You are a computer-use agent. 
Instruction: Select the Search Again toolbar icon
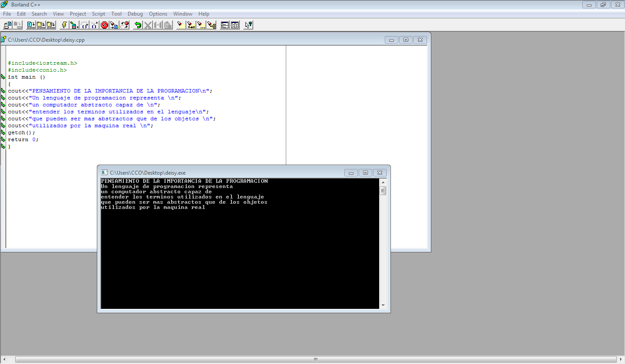201,25
